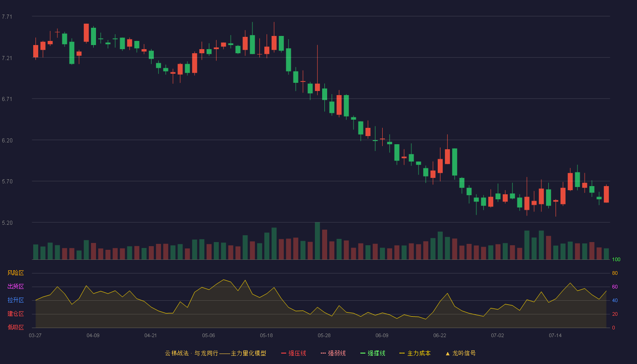Toggle the 强压线 legend series

point(293,353)
